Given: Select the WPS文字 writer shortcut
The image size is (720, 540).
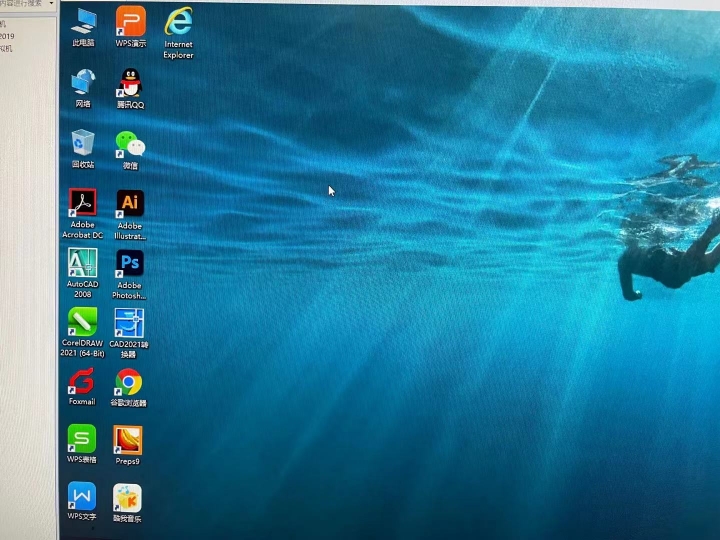Looking at the screenshot, I should 81,496.
